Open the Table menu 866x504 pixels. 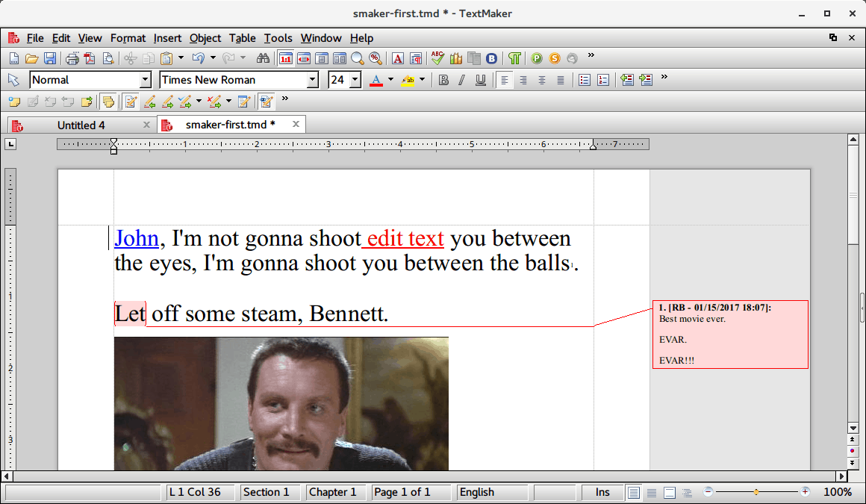(243, 38)
